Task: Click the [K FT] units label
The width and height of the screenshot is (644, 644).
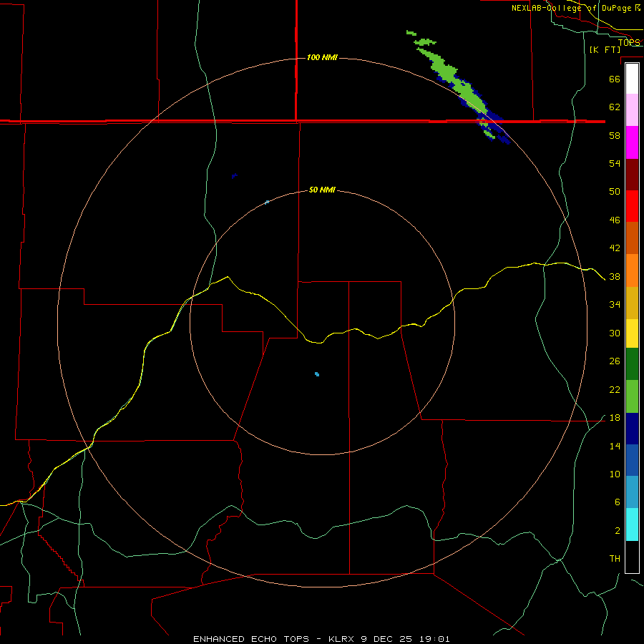Action: 605,49
